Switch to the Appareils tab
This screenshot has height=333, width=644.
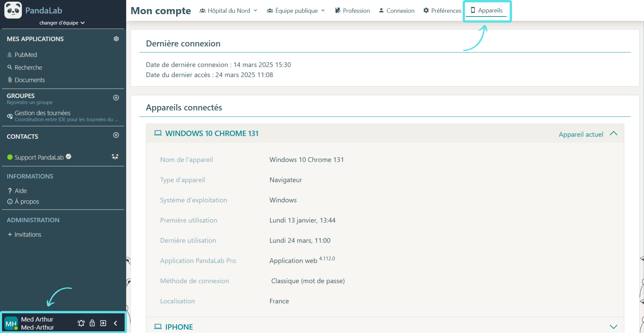pos(487,10)
